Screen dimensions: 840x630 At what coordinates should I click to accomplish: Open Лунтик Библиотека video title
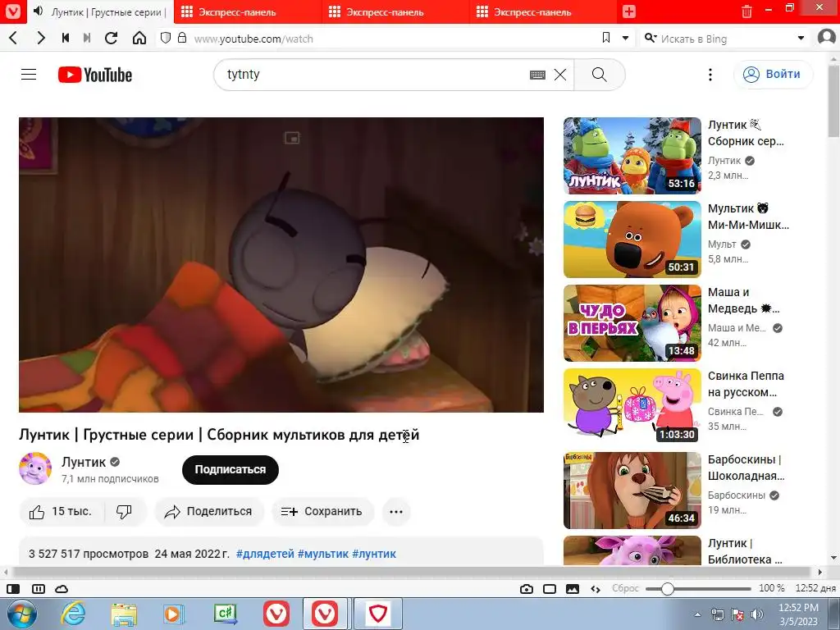click(745, 551)
